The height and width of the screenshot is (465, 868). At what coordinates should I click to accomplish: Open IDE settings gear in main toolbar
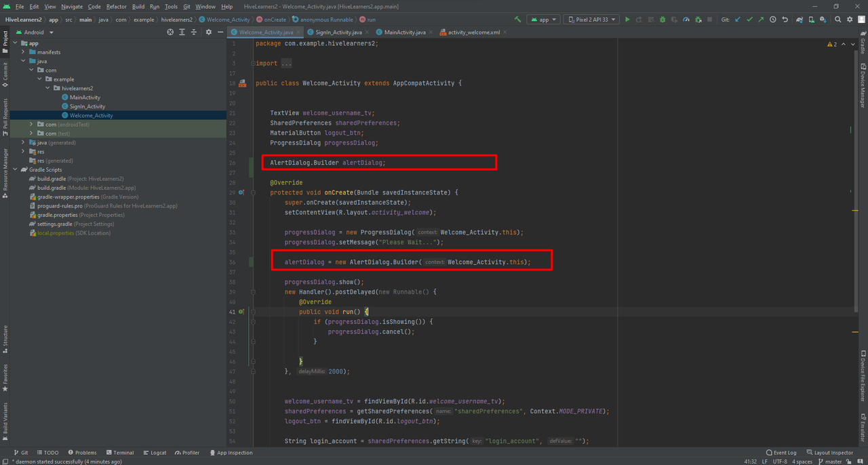coord(850,20)
